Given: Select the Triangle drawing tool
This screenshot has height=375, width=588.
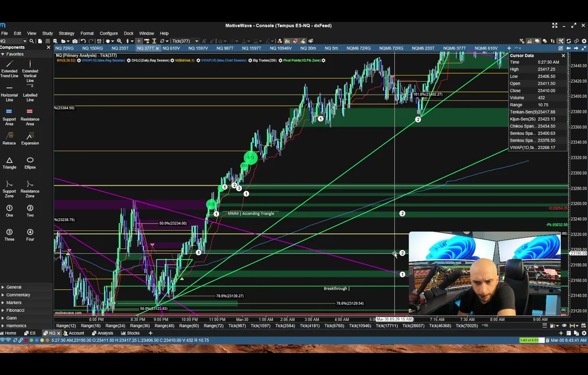Looking at the screenshot, I should click(9, 163).
